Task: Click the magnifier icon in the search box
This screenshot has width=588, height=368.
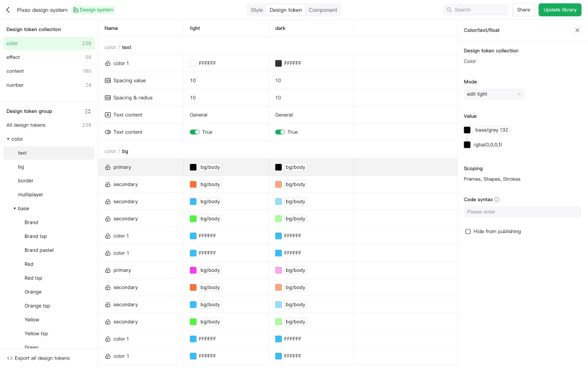Action: click(x=449, y=10)
